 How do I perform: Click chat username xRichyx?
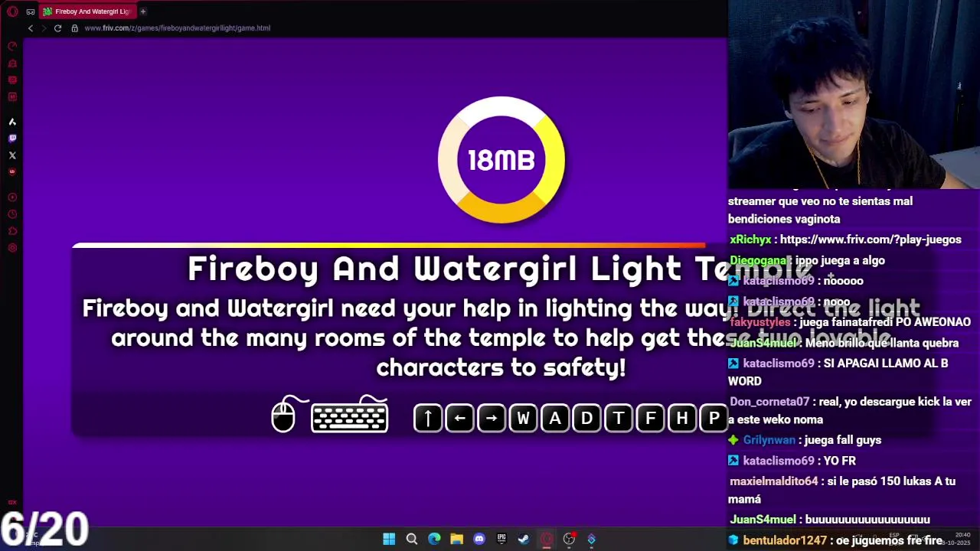coord(750,240)
